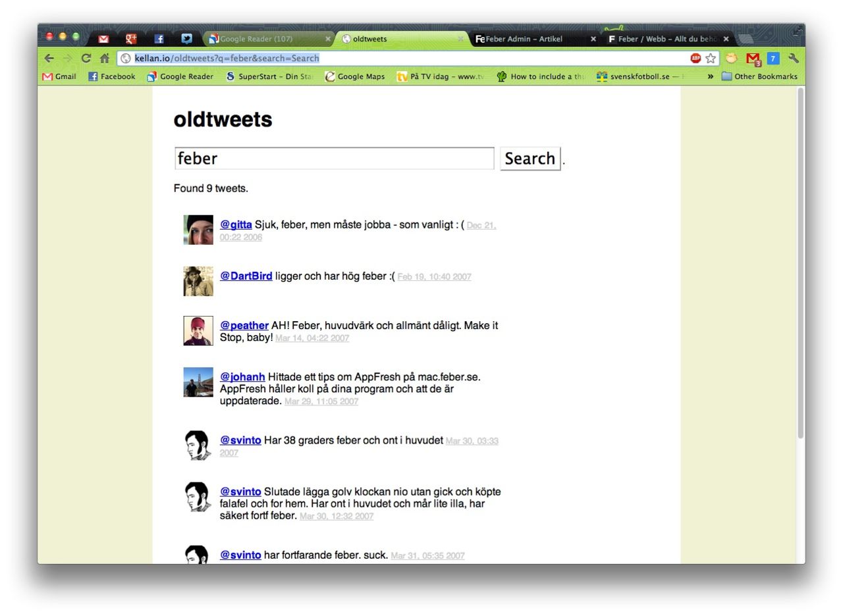Image resolution: width=843 pixels, height=616 pixels.
Task: Click the AdBlock Plus icon in address bar
Action: click(695, 58)
